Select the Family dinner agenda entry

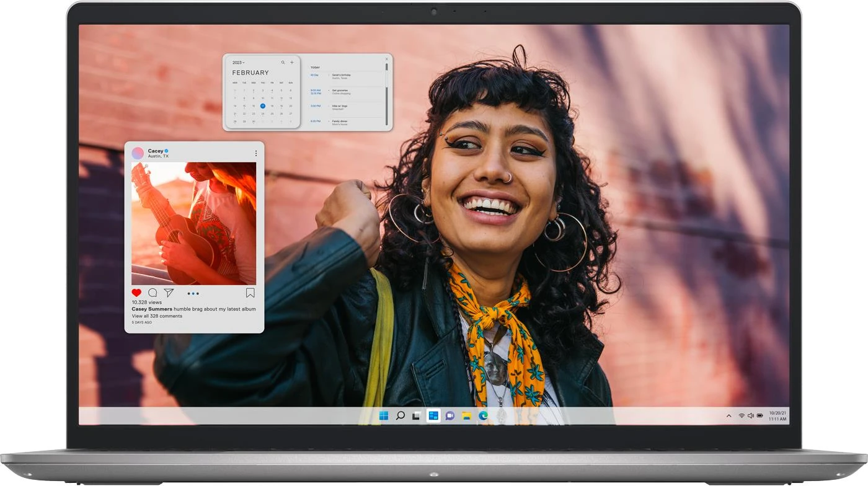click(x=340, y=122)
